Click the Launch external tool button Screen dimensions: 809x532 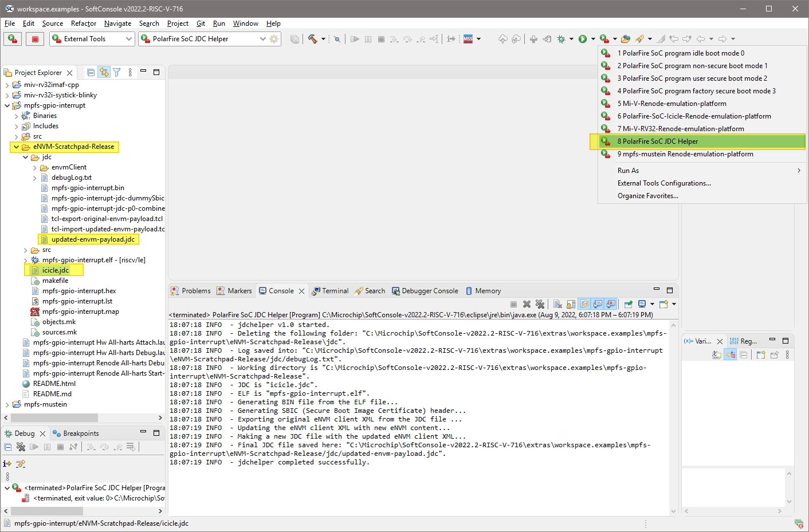click(x=13, y=39)
